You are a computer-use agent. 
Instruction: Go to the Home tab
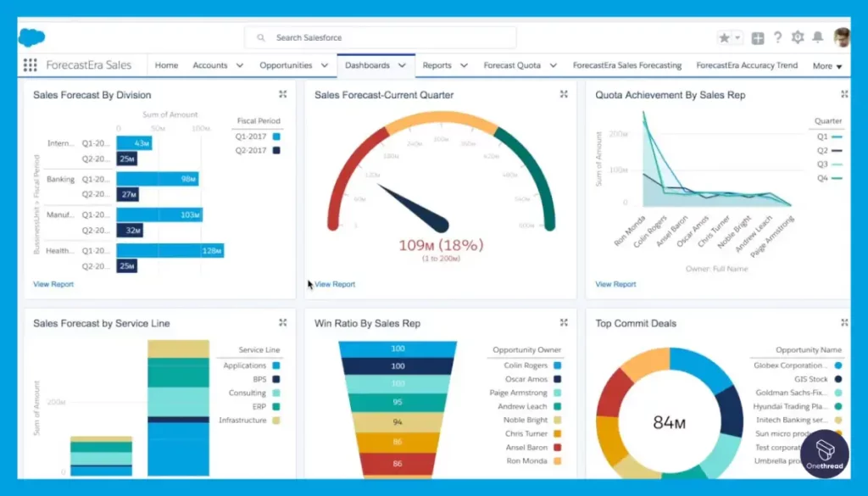tap(167, 65)
